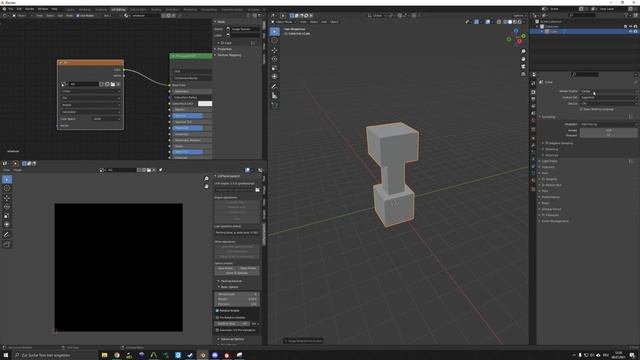Viewport: 640px width, 360px height.
Task: Open the Window menu in top bar
Action: (x=43, y=9)
